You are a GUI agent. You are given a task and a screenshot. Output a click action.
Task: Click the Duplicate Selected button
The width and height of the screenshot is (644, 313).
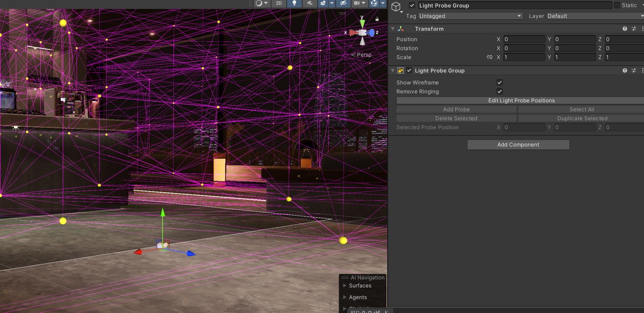coord(581,119)
